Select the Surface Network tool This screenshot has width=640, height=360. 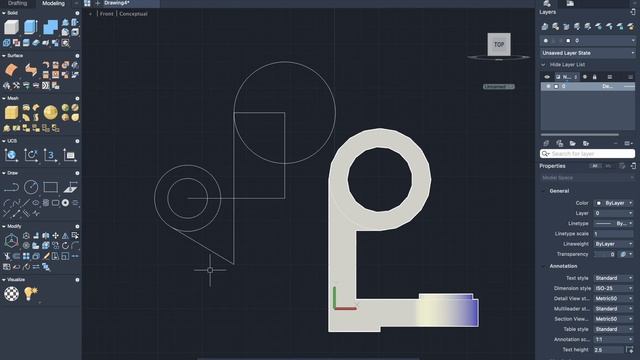pos(11,70)
